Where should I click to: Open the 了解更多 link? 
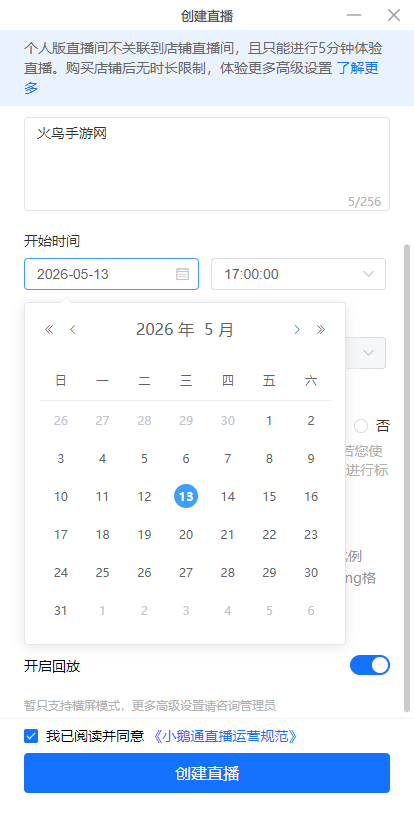pos(358,68)
